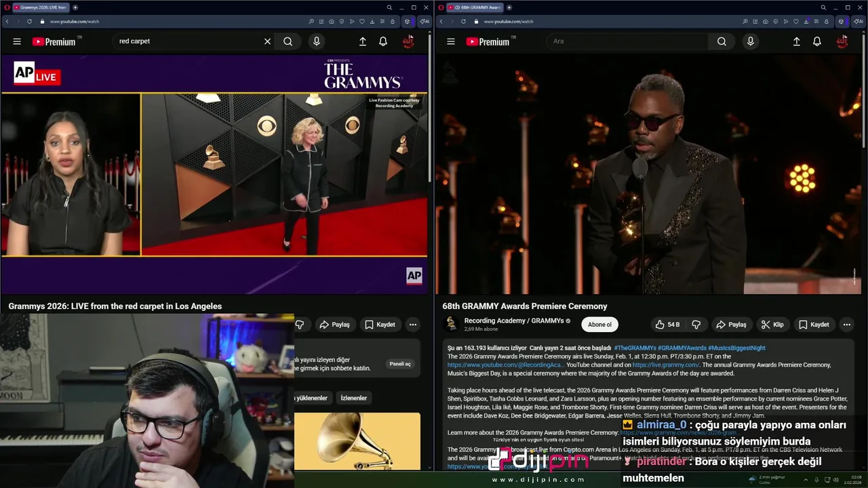
Task: Go back in left browser window
Action: [7, 21]
